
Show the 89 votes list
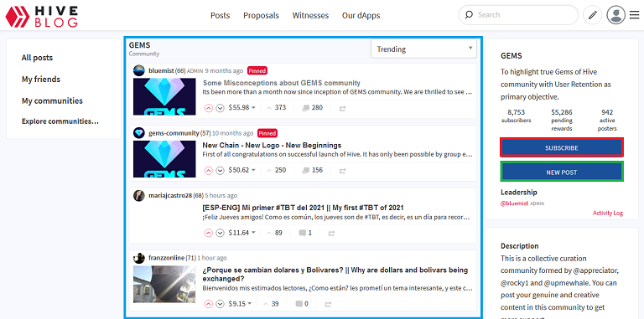pos(275,233)
